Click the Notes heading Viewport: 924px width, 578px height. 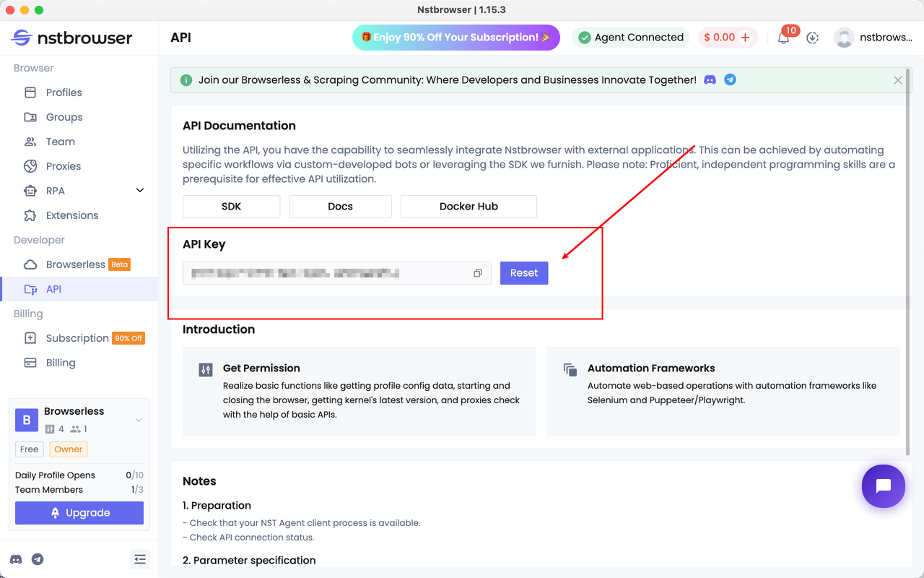(x=199, y=481)
